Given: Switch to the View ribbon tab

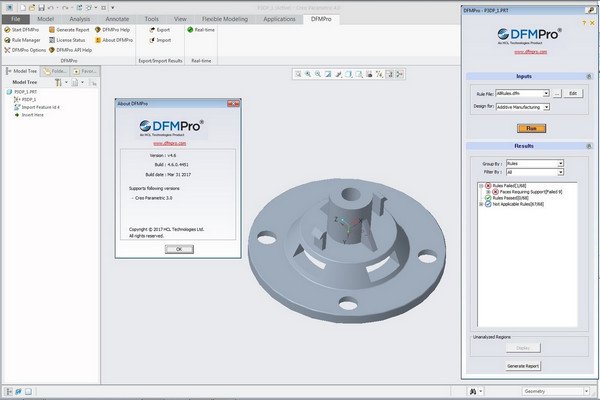Looking at the screenshot, I should click(x=180, y=19).
